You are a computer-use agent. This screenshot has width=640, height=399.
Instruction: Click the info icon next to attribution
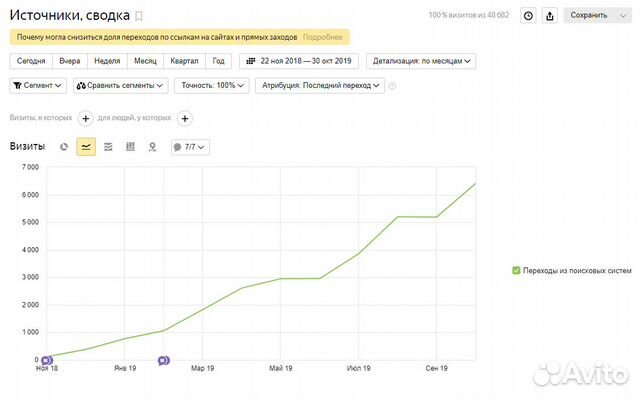[392, 86]
